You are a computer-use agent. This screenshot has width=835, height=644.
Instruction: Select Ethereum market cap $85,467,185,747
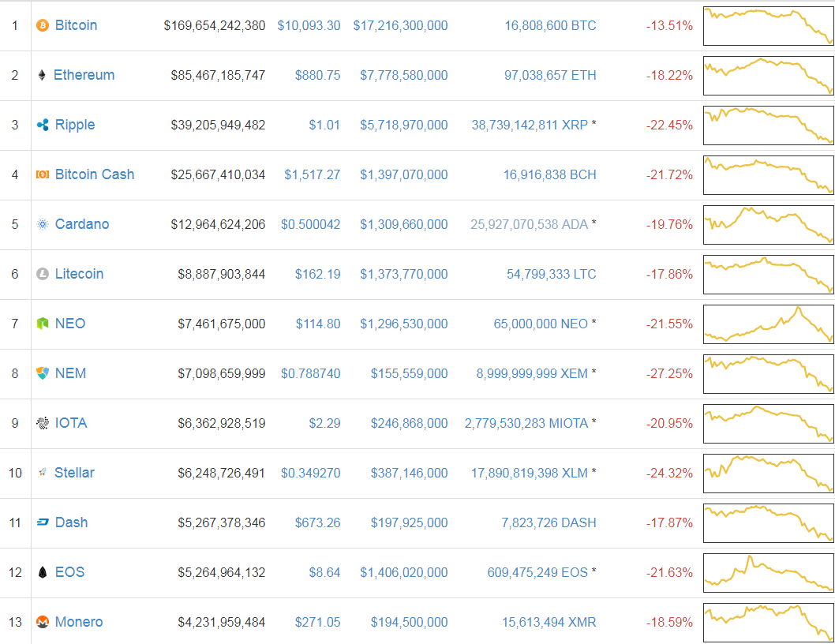pyautogui.click(x=219, y=75)
